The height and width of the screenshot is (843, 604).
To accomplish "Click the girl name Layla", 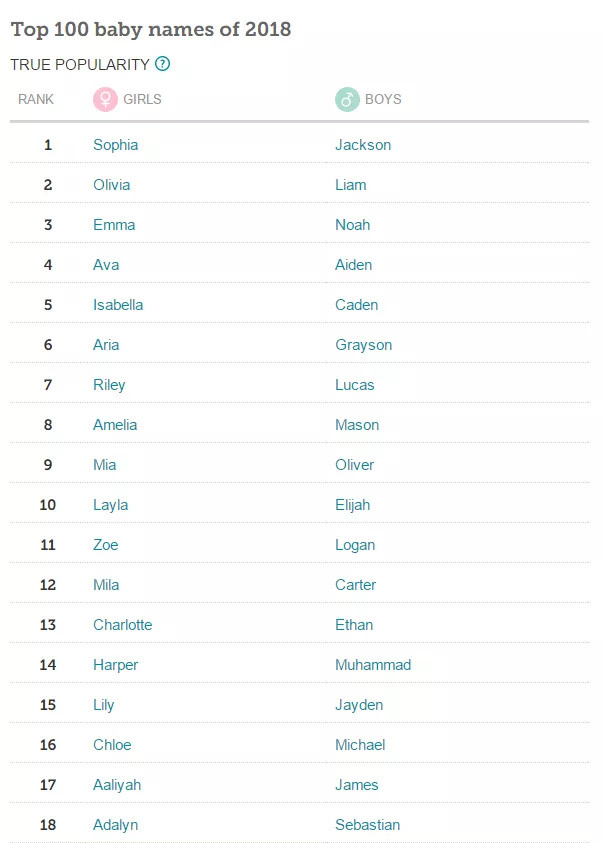I will (x=110, y=505).
